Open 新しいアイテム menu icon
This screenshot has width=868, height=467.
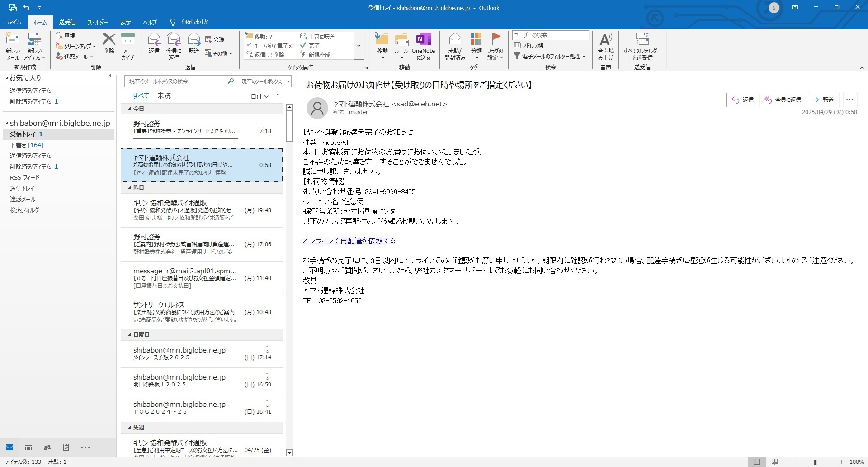34,47
